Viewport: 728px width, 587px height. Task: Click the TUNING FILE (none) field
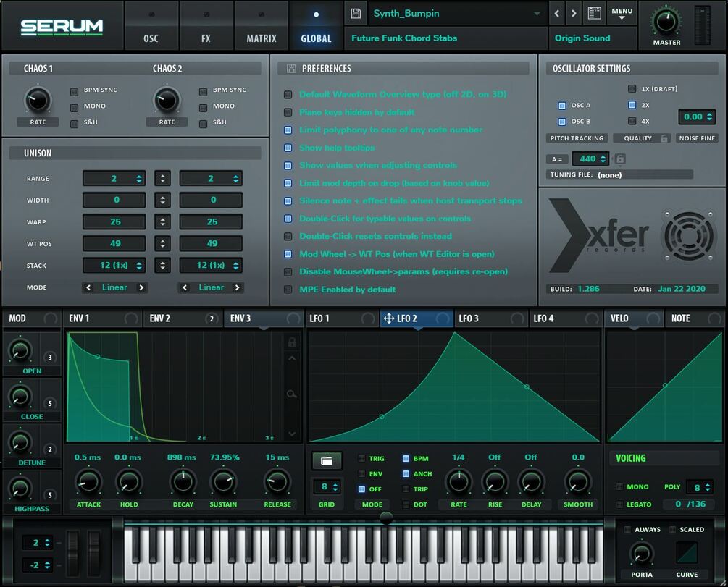point(619,175)
